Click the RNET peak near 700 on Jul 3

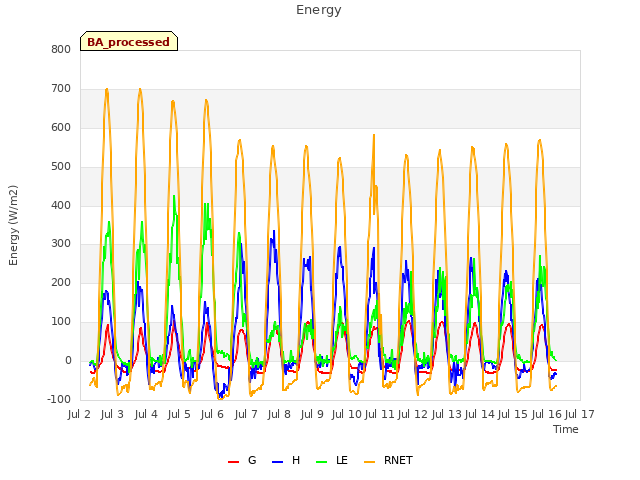pyautogui.click(x=107, y=89)
